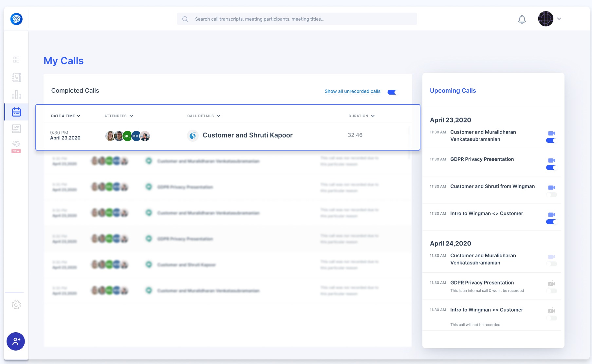Open the bar chart analytics icon

coord(16,95)
